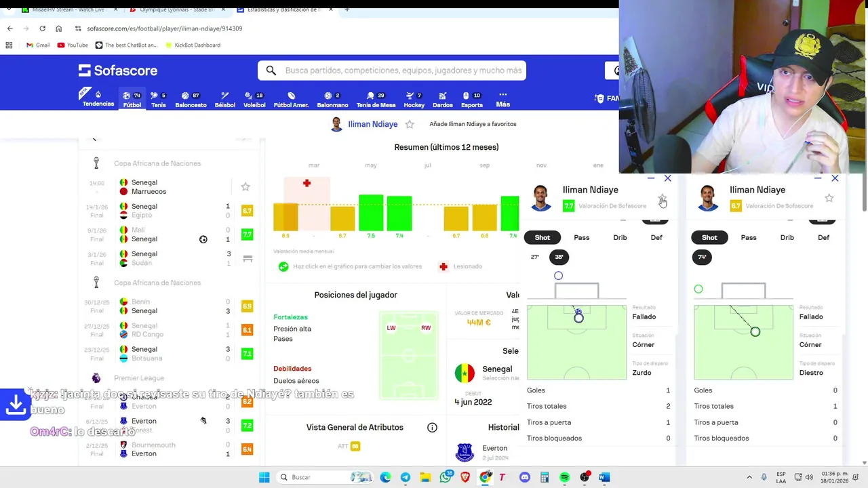This screenshot has height=488, width=868.
Task: Click the browser home button
Action: 58,28
